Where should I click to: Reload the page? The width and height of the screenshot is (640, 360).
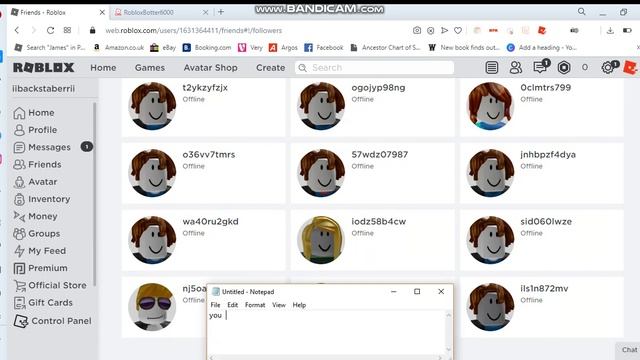click(50, 30)
